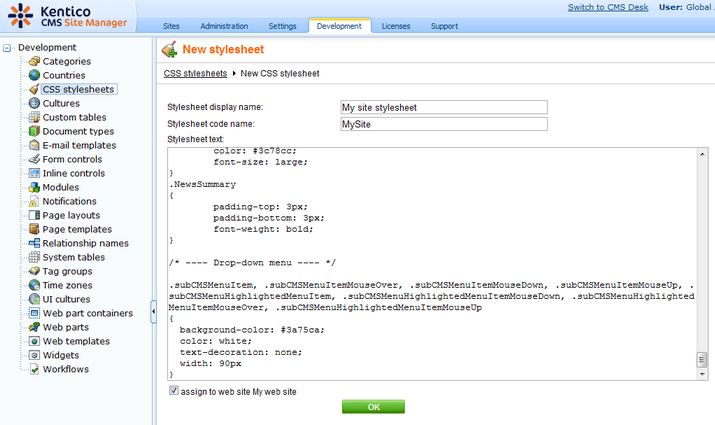Click the Time zones icon
Image resolution: width=715 pixels, height=425 pixels.
[x=34, y=285]
